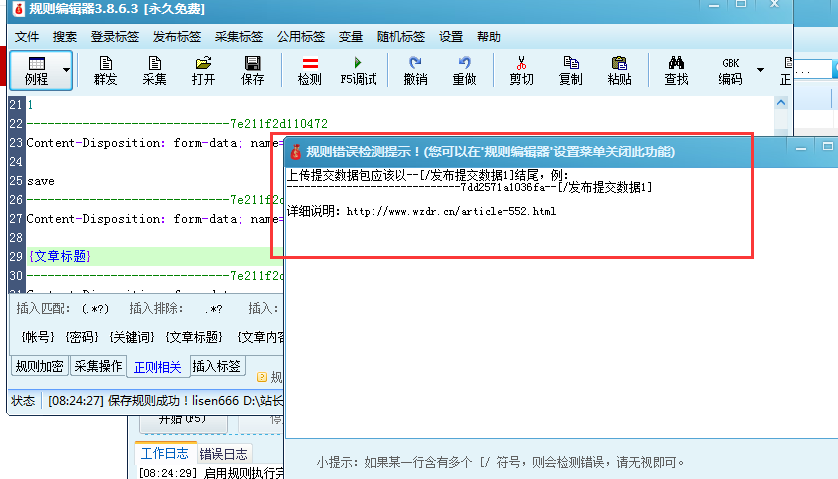Click the 查找 binoculars icon

click(x=676, y=70)
